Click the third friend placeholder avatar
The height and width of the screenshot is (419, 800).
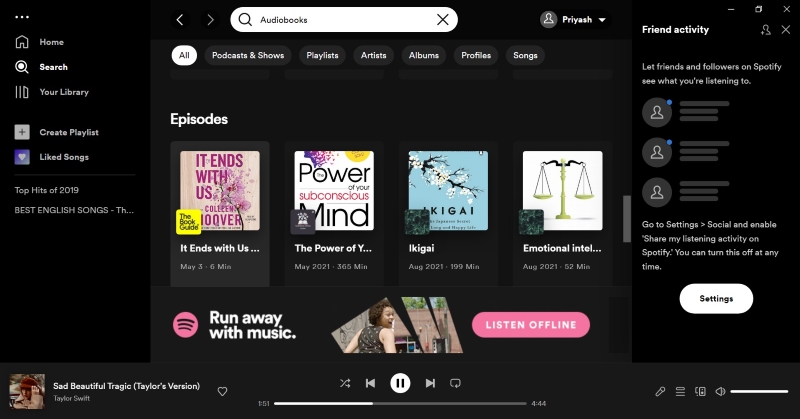coord(657,192)
